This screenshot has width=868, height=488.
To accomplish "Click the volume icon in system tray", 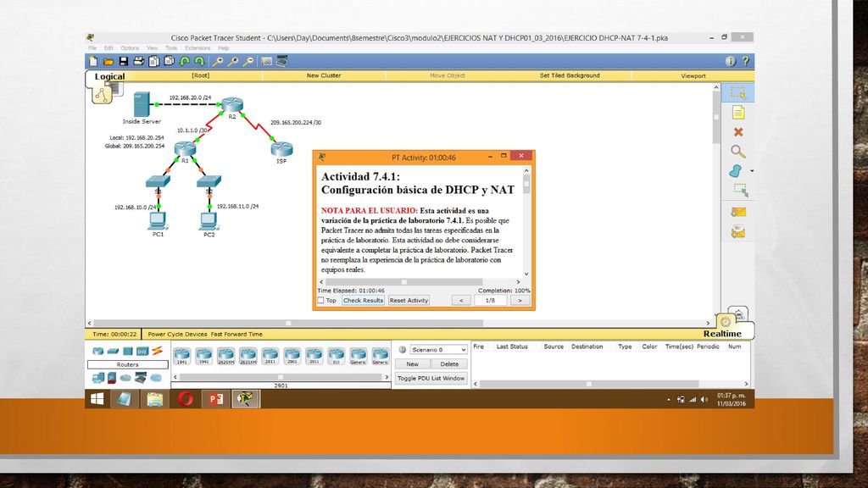I will [704, 400].
